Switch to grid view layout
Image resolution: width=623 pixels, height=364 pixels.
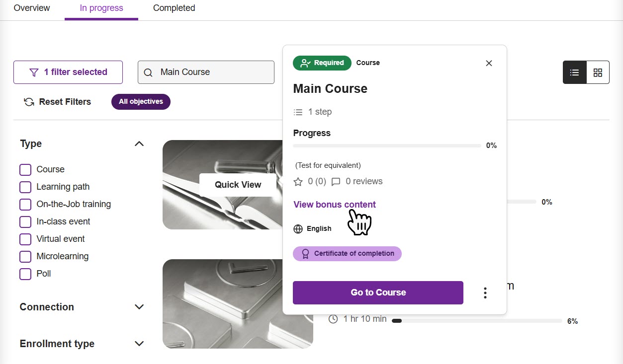point(597,72)
